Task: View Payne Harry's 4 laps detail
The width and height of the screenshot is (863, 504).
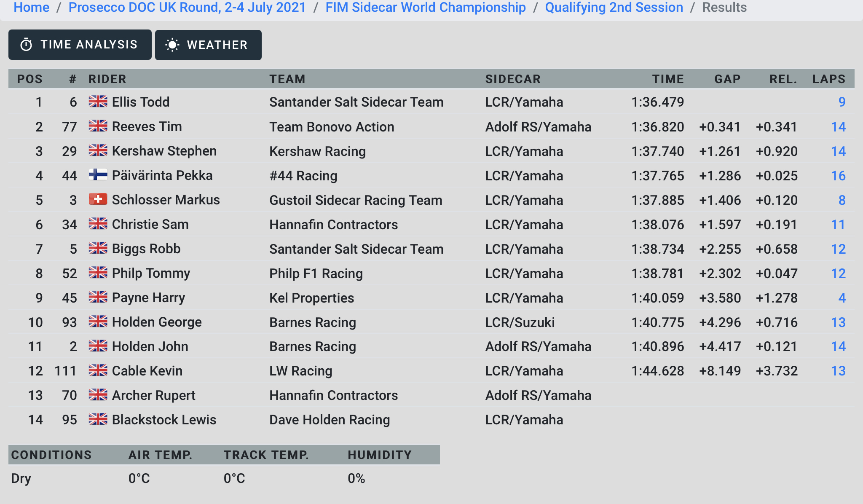Action: (x=842, y=298)
